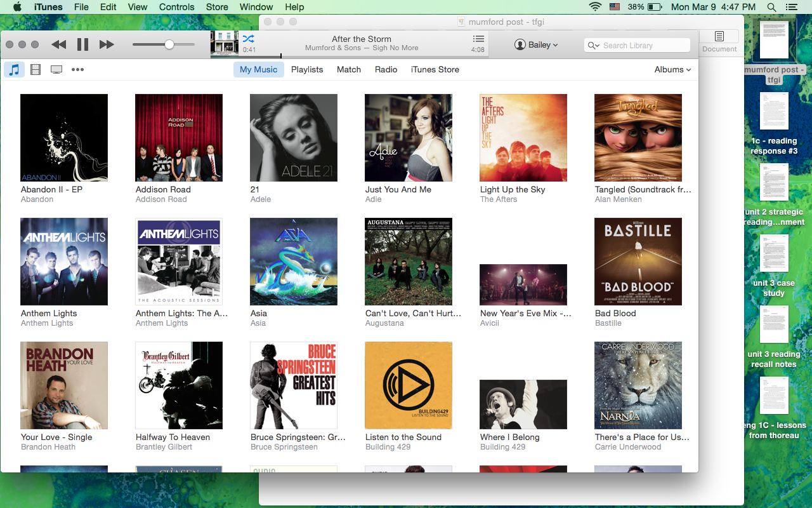Open the Just You And Me album cover

coord(409,138)
